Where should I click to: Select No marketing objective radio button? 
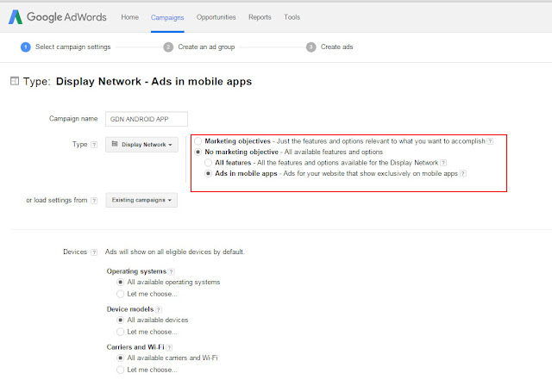click(198, 152)
